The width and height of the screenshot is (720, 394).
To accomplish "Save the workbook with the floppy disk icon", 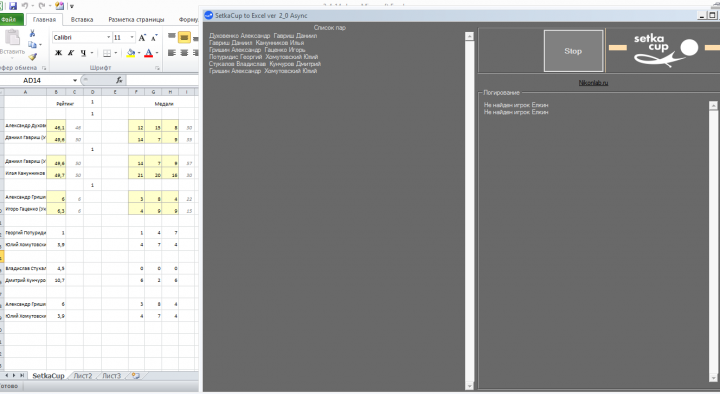I will (x=12, y=6).
